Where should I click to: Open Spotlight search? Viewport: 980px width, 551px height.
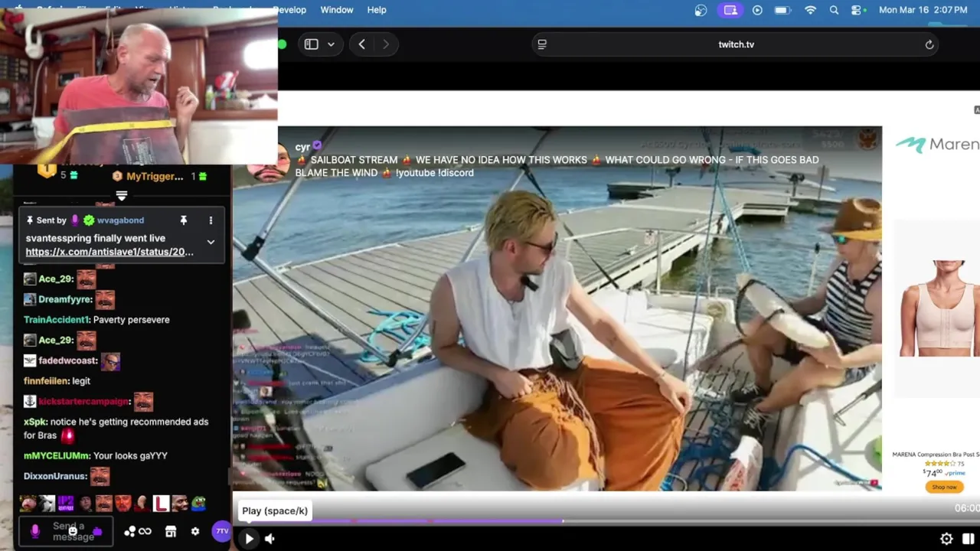pyautogui.click(x=834, y=10)
